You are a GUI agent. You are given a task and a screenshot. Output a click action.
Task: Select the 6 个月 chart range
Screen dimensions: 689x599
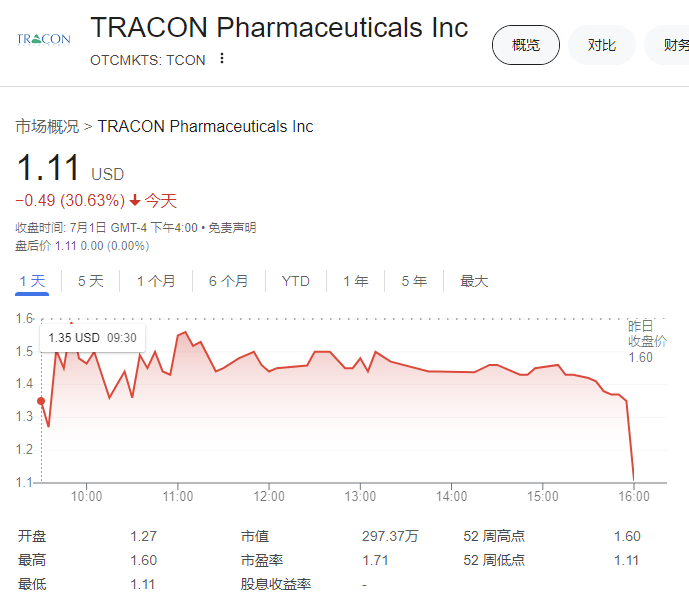pos(229,281)
